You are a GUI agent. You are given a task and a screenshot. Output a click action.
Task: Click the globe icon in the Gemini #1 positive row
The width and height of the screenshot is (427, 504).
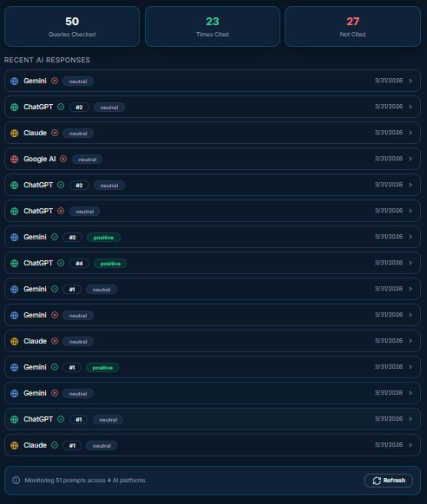(x=15, y=368)
